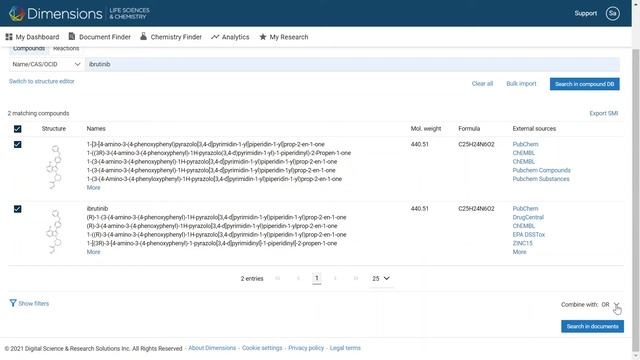Go to last page of results
Screen dimensions: 640x360
tap(356, 278)
